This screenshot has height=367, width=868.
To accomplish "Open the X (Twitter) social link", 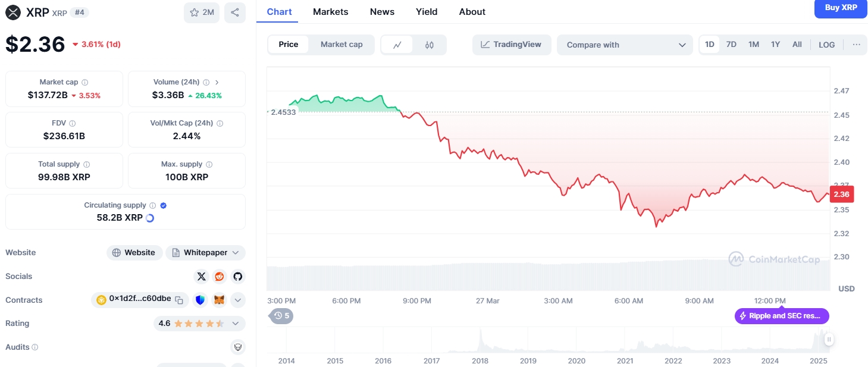I will point(202,277).
